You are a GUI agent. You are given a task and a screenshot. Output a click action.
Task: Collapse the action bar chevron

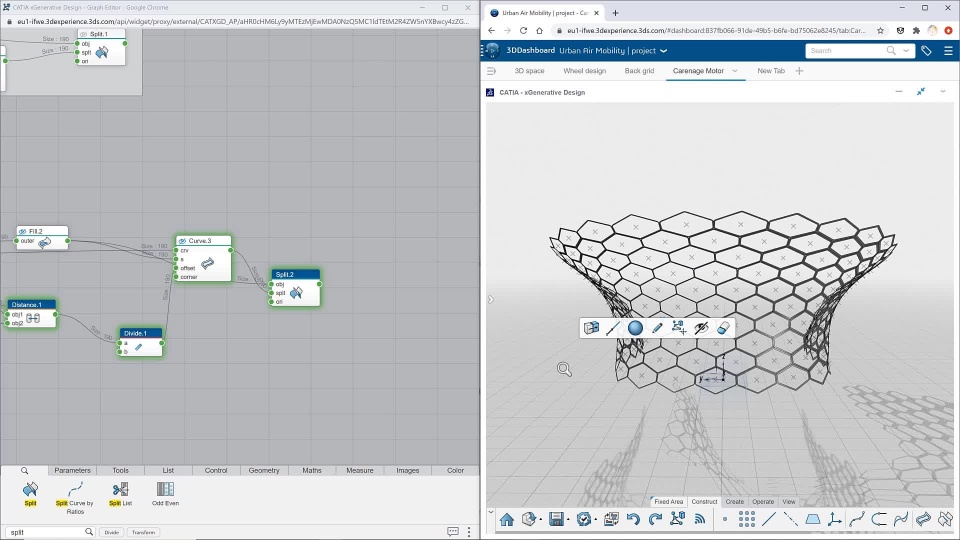click(490, 512)
